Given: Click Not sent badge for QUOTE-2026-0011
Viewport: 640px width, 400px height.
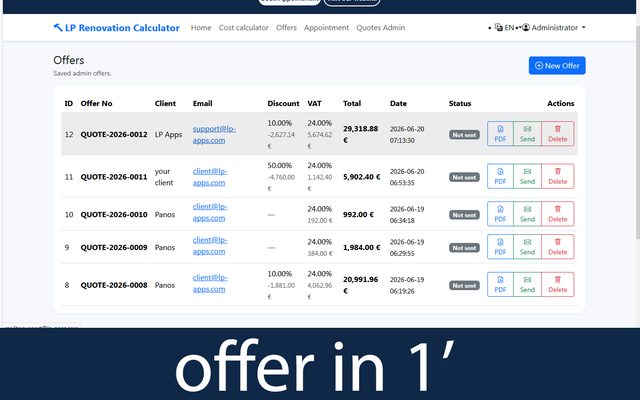Looking at the screenshot, I should [464, 177].
